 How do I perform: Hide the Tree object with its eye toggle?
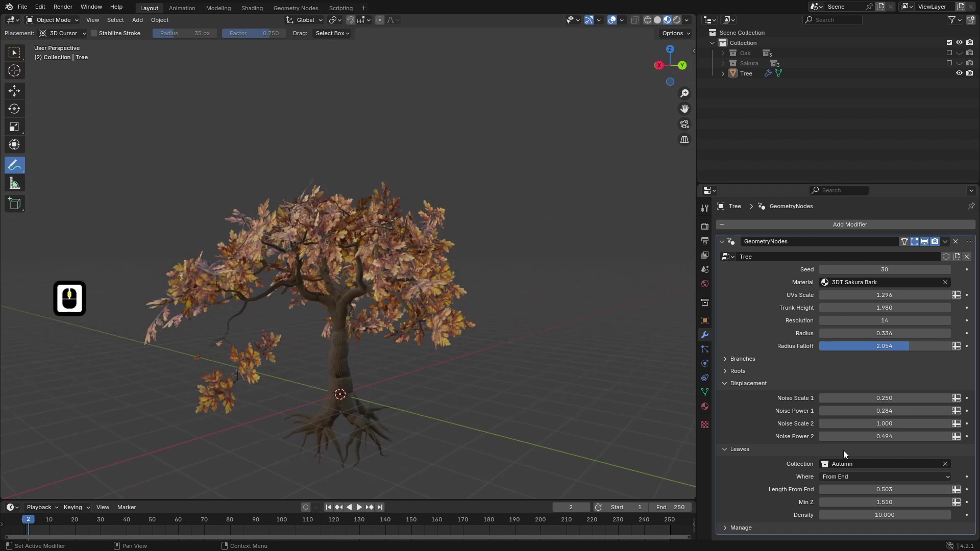959,73
